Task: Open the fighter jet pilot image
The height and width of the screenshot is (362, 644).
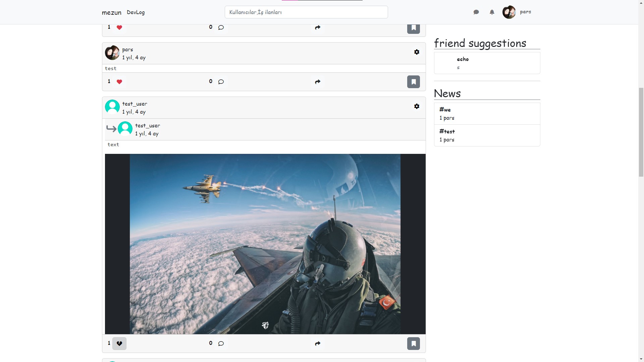Action: pos(265,244)
